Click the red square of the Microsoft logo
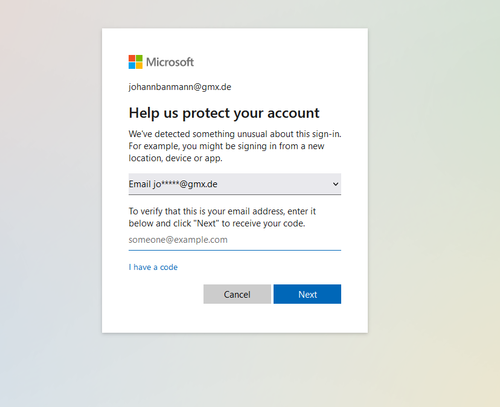Screen dimensions: 500x407 click(x=132, y=58)
